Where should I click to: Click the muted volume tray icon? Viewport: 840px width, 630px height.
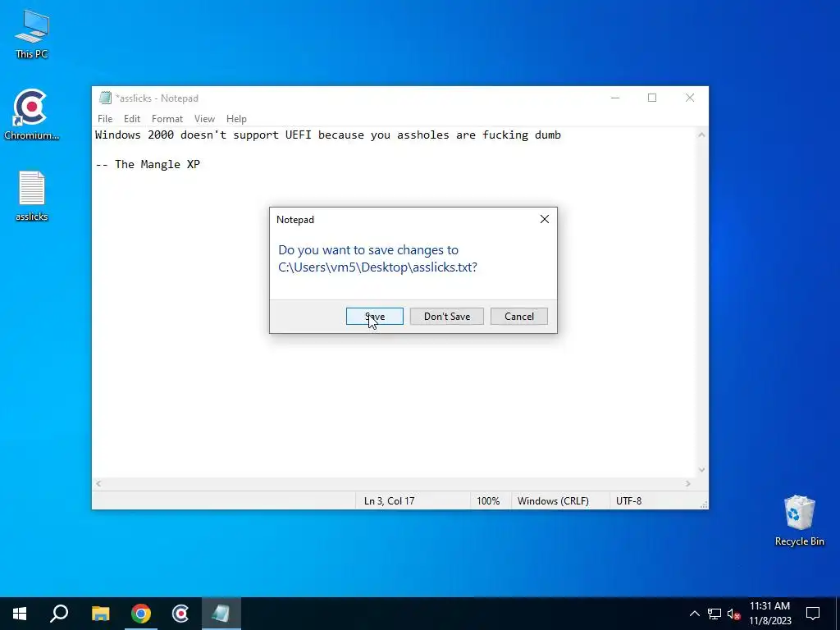(733, 614)
